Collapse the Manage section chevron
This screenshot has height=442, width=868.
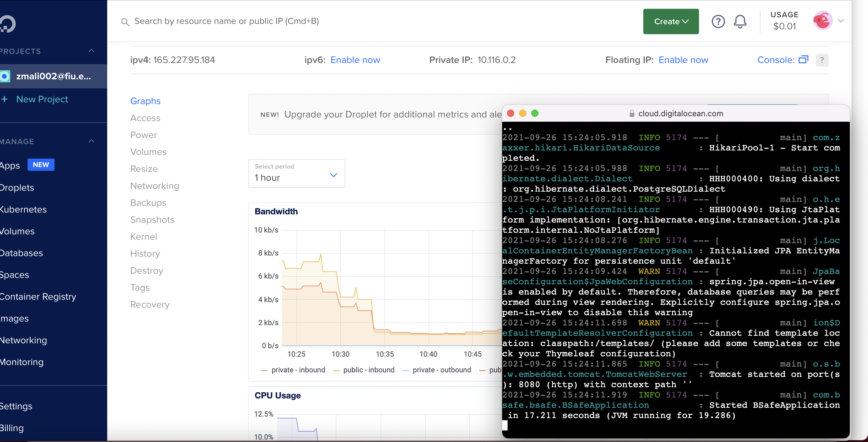coord(91,141)
